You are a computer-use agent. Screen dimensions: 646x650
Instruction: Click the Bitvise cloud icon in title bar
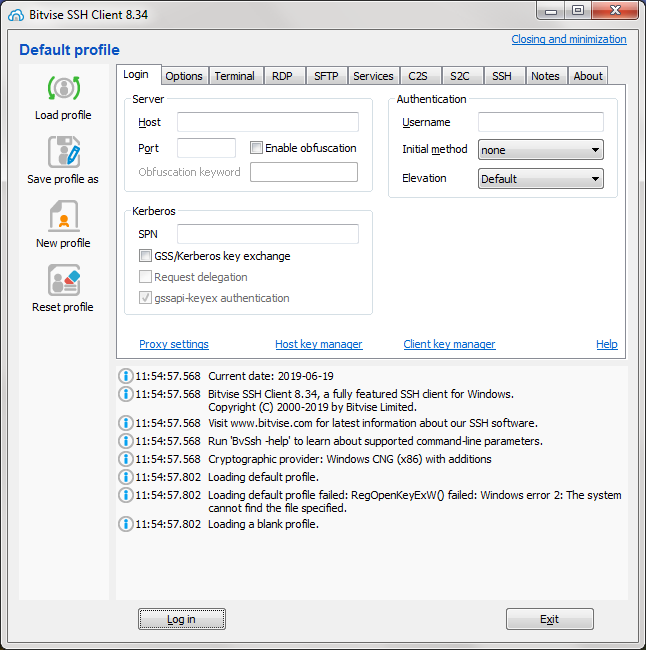(x=13, y=12)
